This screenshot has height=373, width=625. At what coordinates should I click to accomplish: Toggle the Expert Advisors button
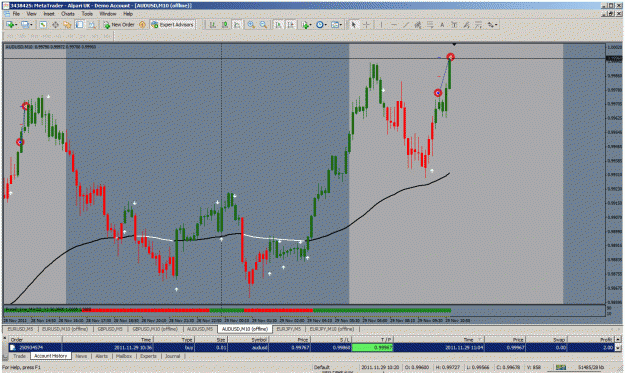tap(173, 25)
